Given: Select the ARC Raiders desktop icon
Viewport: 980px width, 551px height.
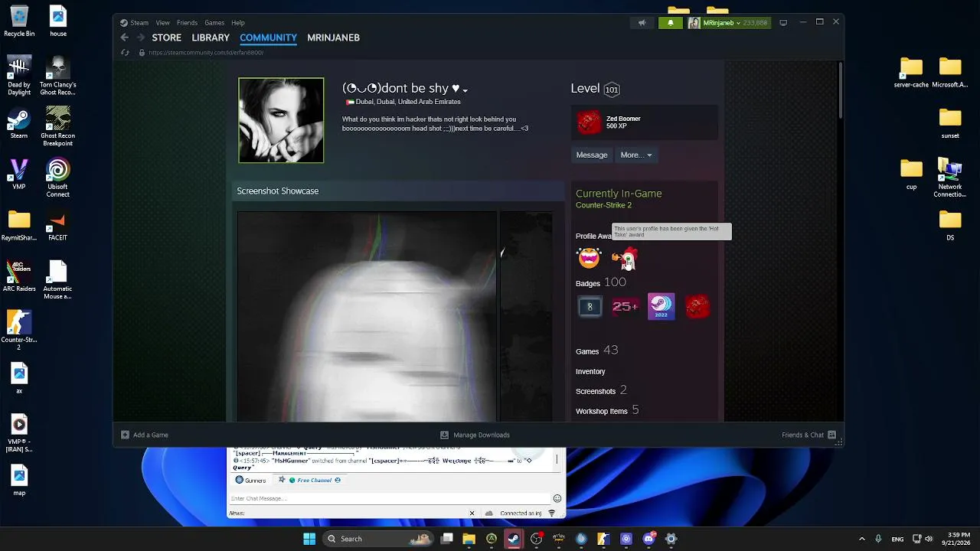Looking at the screenshot, I should [x=19, y=276].
